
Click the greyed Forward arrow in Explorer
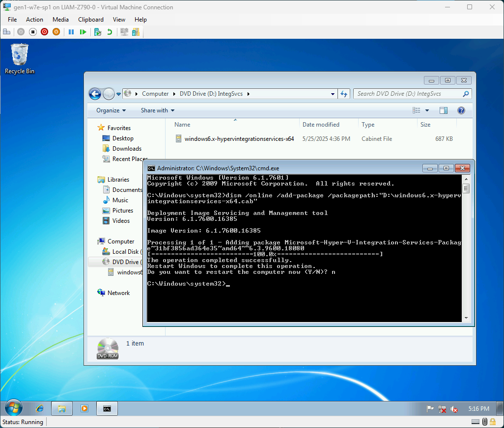click(109, 94)
